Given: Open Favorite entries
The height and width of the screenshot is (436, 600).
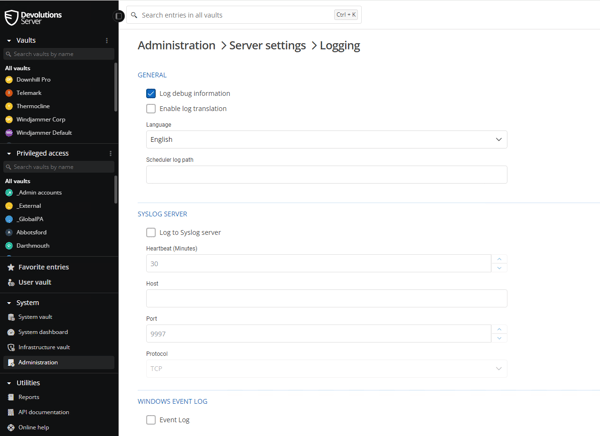Looking at the screenshot, I should 44,267.
